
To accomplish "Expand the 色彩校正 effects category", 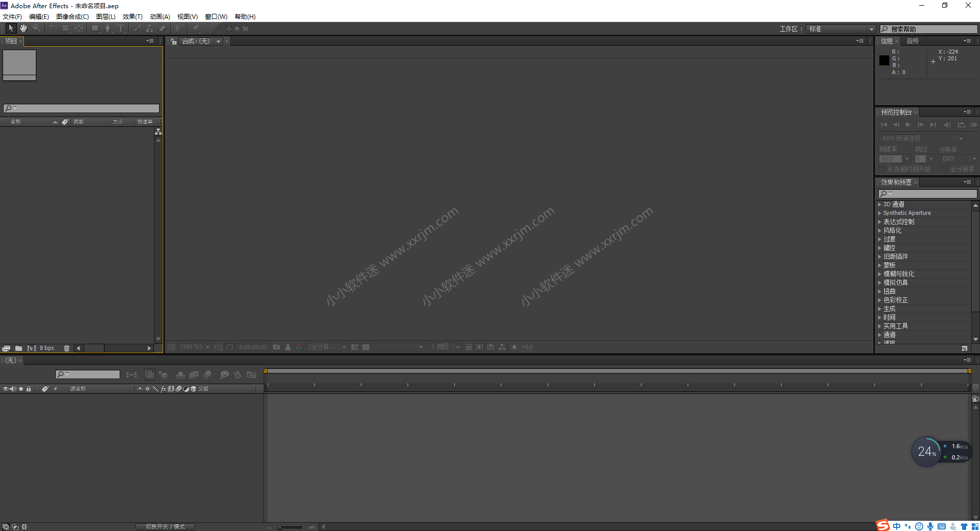I will click(x=880, y=300).
